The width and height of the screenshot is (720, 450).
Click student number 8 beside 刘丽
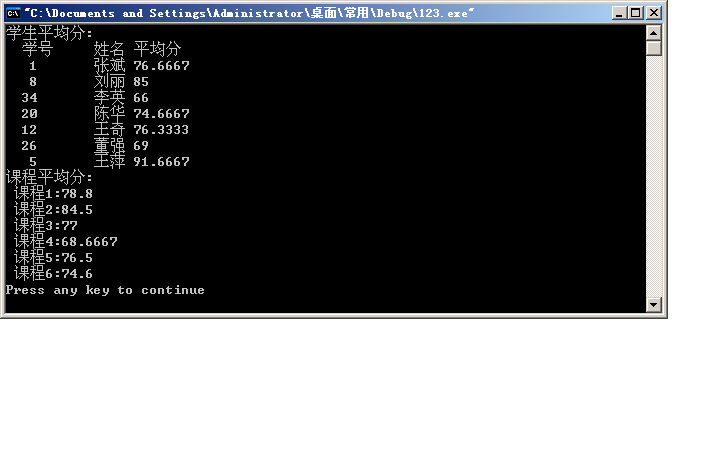(33, 82)
